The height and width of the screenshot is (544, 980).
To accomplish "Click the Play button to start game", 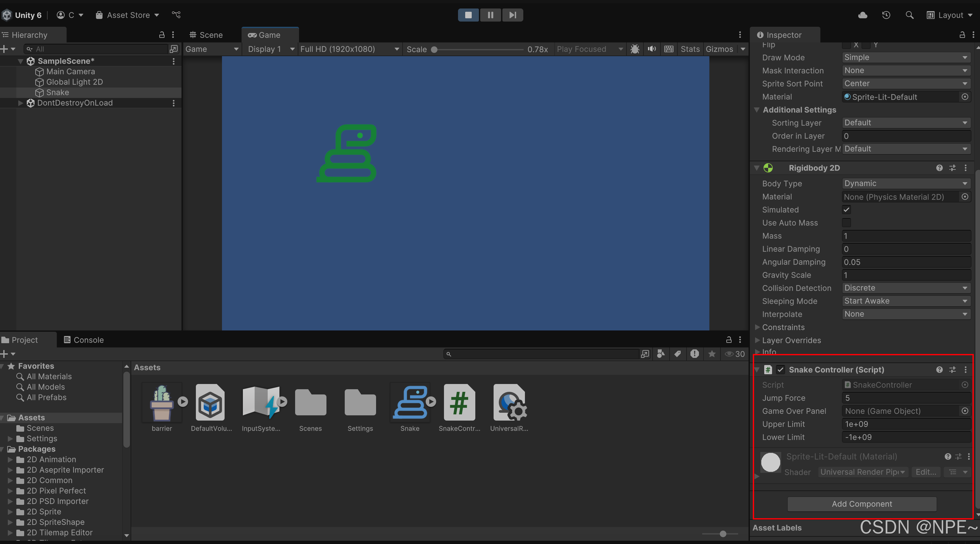I will (x=468, y=14).
